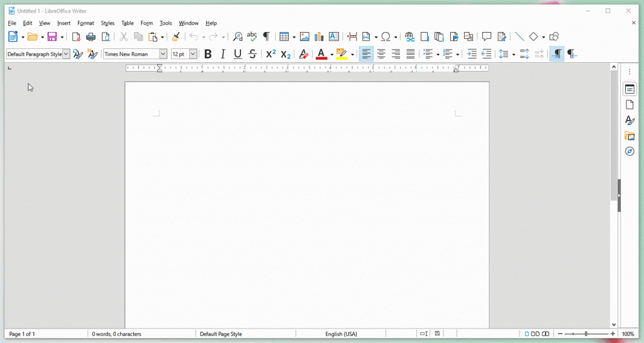Insert a page break
This screenshot has height=343, width=644.
(x=352, y=37)
